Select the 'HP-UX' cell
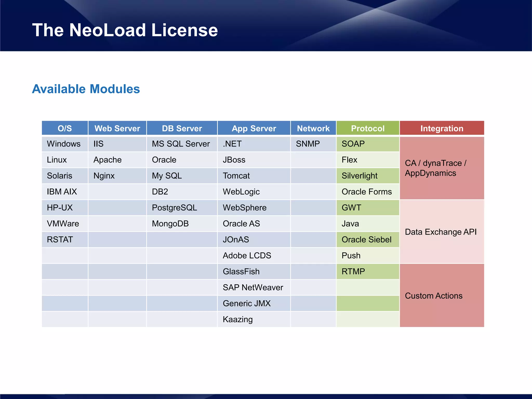The image size is (532, 399). (65, 208)
